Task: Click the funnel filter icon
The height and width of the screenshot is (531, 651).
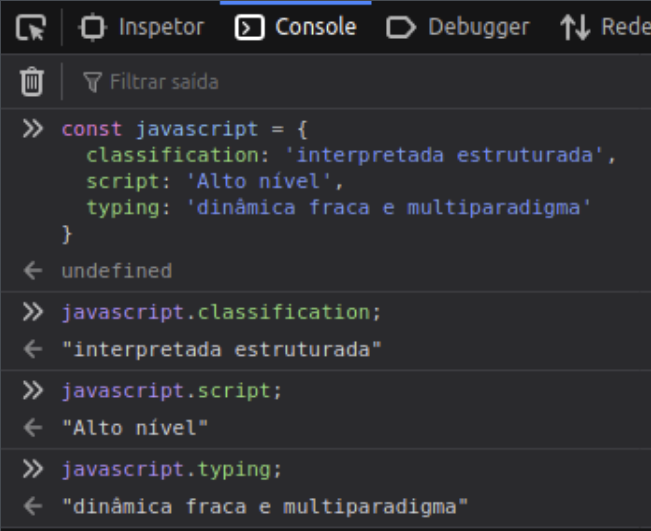Action: coord(92,82)
